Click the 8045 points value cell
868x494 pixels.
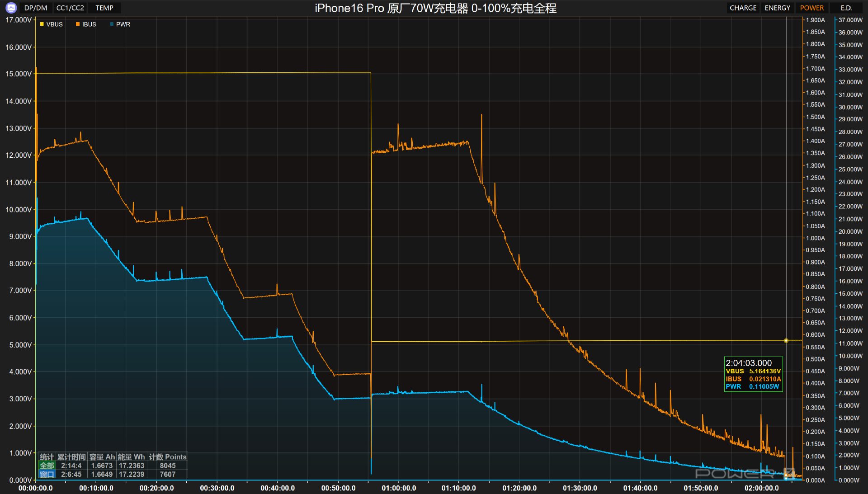tap(168, 466)
